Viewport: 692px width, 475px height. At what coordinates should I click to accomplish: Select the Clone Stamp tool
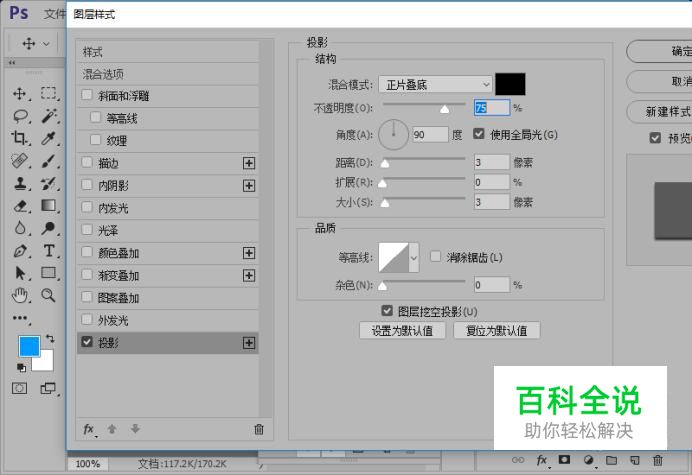[x=20, y=183]
